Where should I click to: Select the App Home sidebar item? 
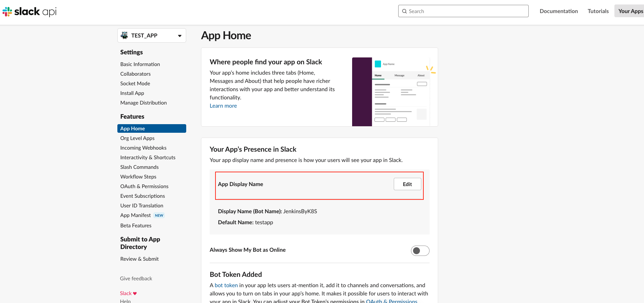[x=152, y=128]
